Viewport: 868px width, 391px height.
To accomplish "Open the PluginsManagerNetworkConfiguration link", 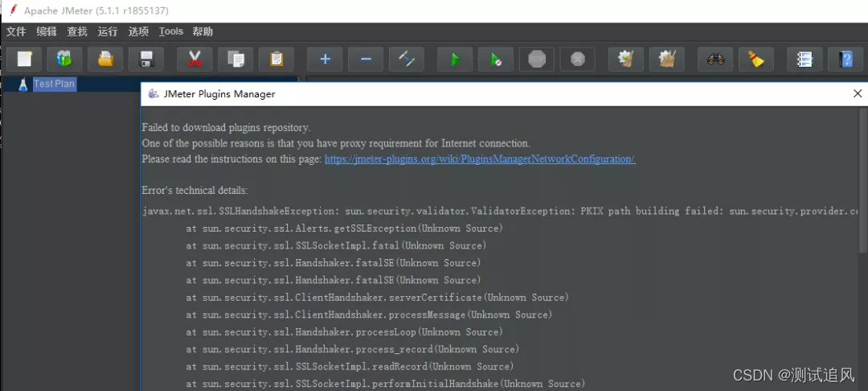I will tap(480, 159).
